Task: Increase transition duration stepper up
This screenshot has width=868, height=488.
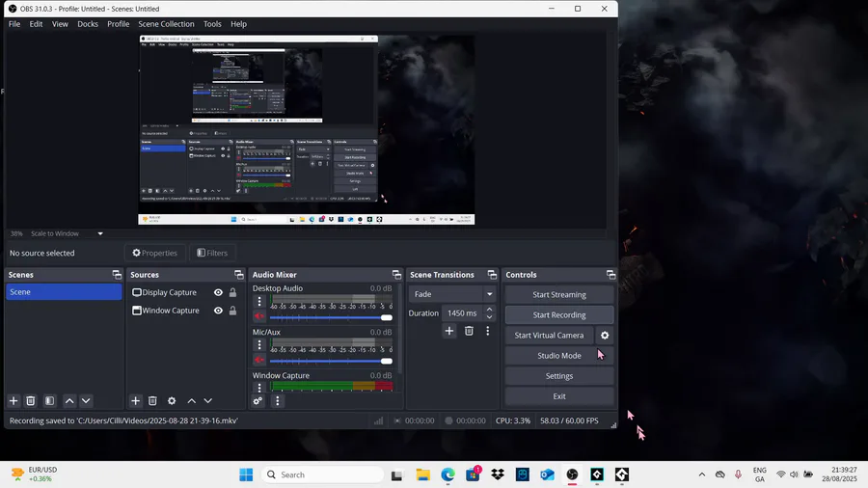Action: 489,310
